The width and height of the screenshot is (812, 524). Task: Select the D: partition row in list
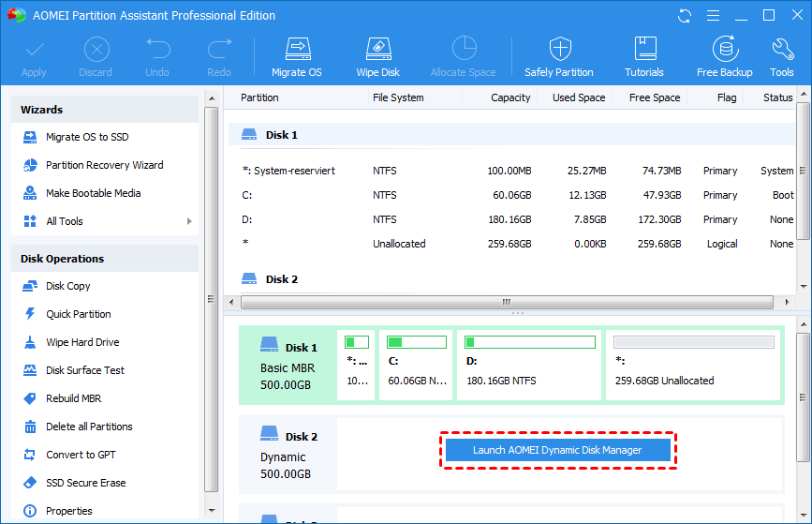coord(511,219)
